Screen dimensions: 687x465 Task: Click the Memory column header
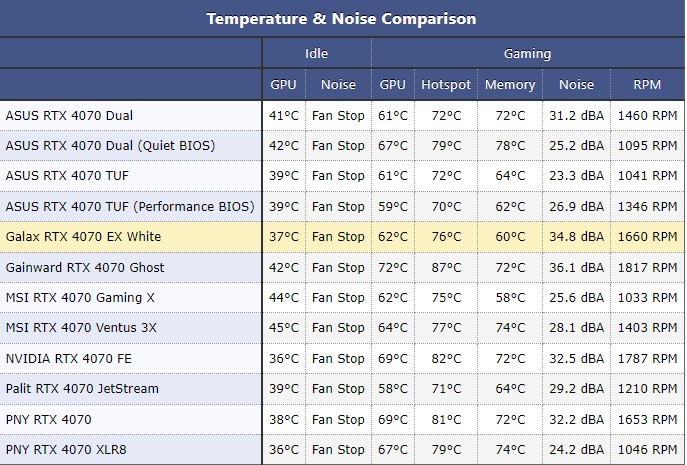509,85
